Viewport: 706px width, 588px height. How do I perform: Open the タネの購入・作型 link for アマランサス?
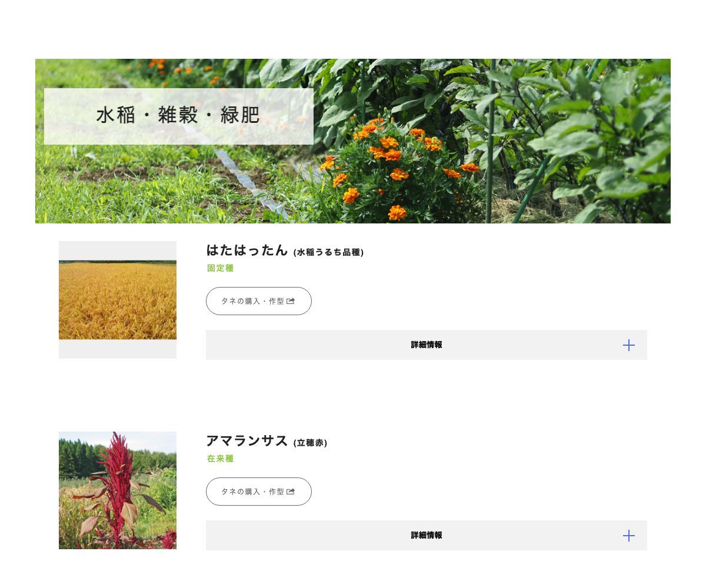[x=253, y=491]
